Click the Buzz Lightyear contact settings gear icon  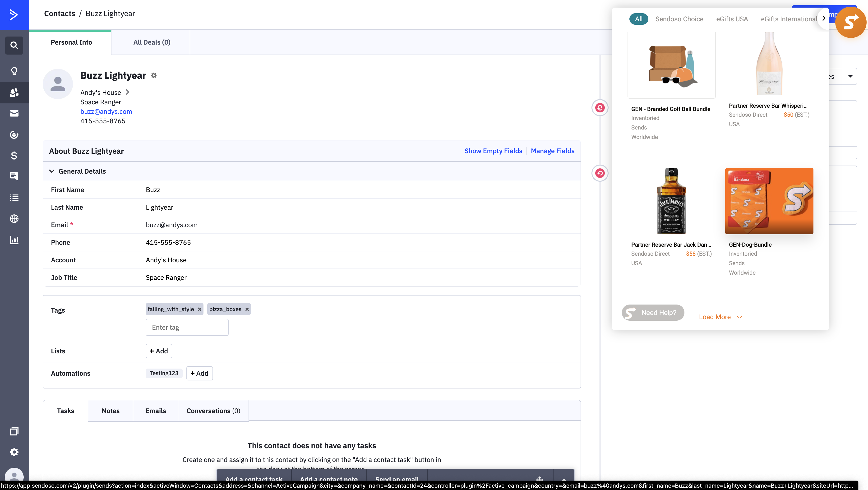click(x=154, y=75)
